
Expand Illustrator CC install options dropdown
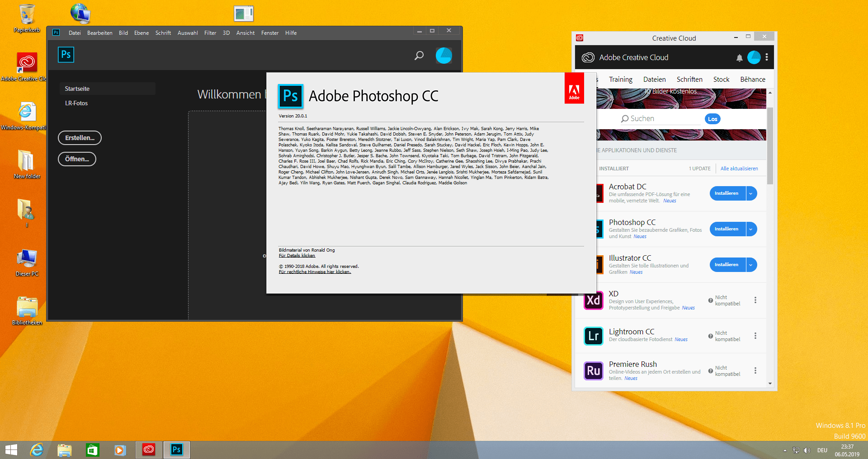click(x=751, y=265)
